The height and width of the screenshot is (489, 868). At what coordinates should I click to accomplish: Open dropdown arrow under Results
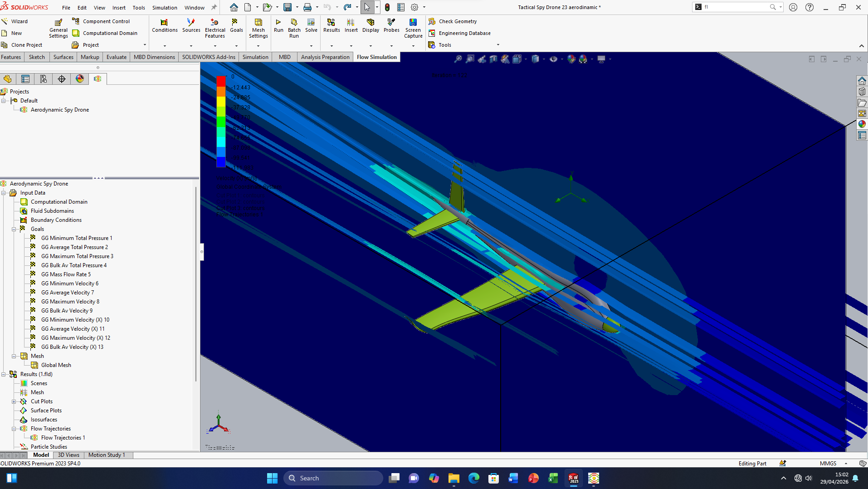332,46
